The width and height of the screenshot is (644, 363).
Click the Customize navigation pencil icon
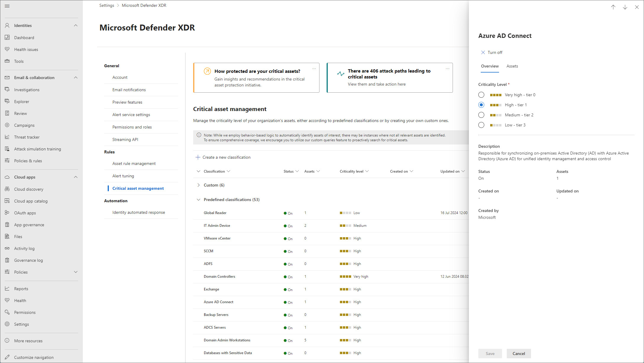pos(7,357)
